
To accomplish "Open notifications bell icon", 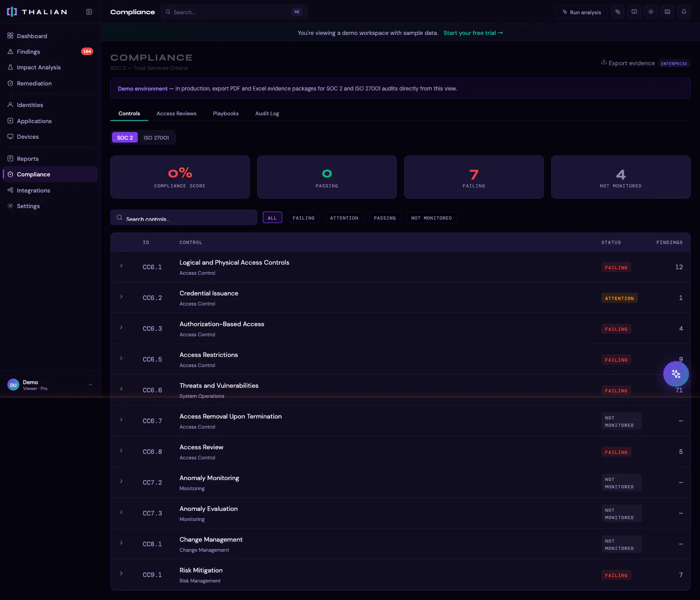I will [684, 12].
